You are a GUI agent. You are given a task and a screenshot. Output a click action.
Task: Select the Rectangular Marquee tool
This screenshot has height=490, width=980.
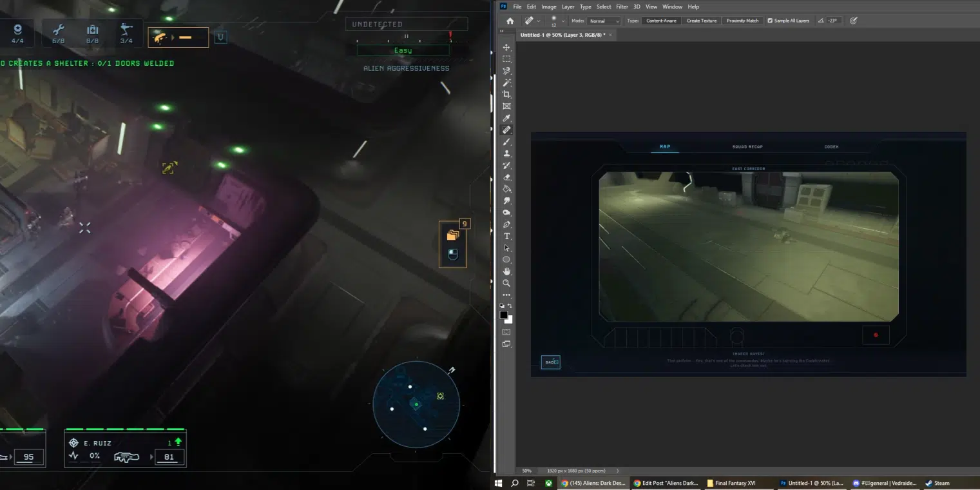pyautogui.click(x=506, y=59)
